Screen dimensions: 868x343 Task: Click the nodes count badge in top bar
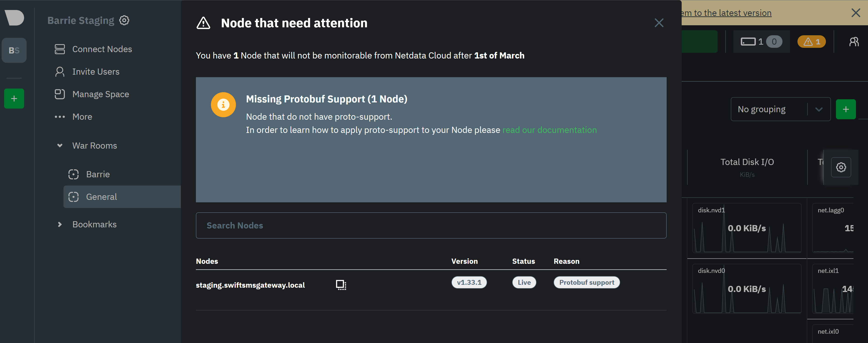[x=761, y=41]
